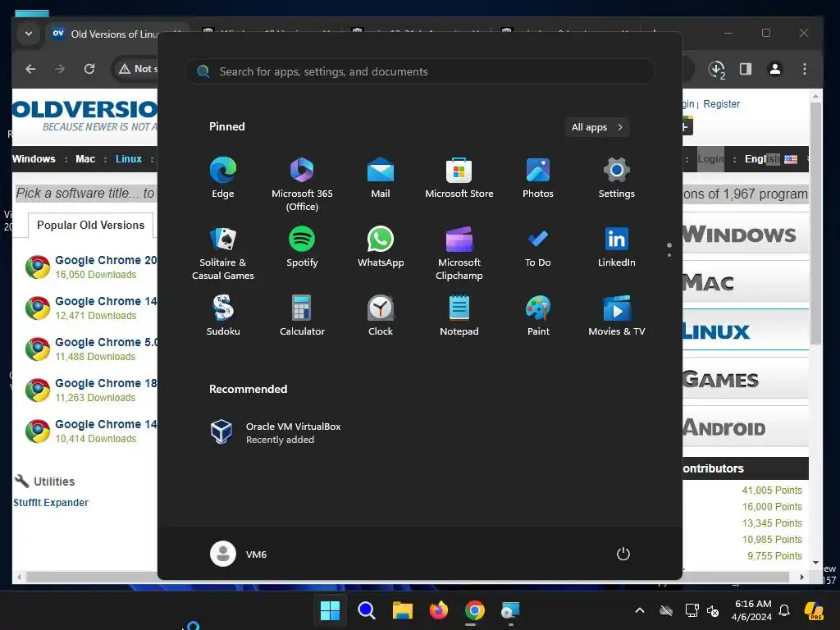Toggle Chrome side panel

coord(746,69)
